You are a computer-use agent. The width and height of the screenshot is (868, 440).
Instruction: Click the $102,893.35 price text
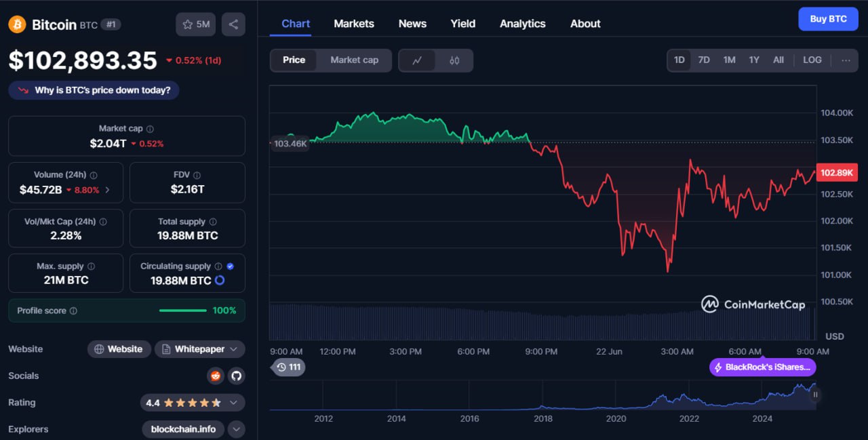(83, 60)
